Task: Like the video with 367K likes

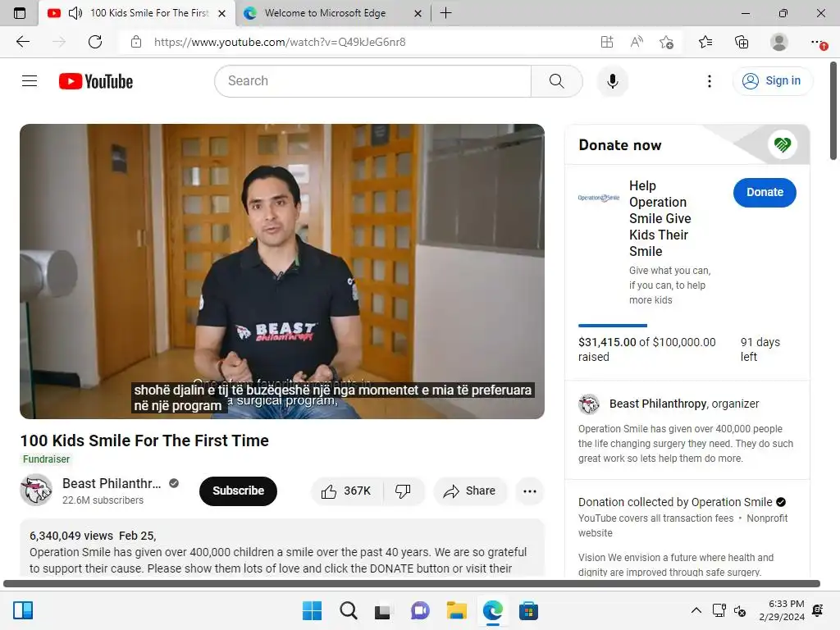Action: click(347, 491)
